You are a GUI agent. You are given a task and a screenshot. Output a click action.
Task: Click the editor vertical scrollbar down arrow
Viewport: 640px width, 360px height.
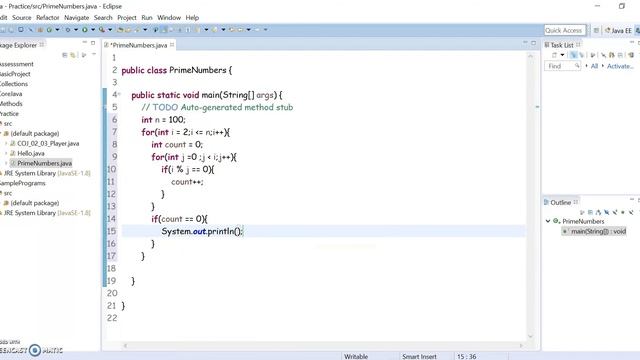click(531, 336)
